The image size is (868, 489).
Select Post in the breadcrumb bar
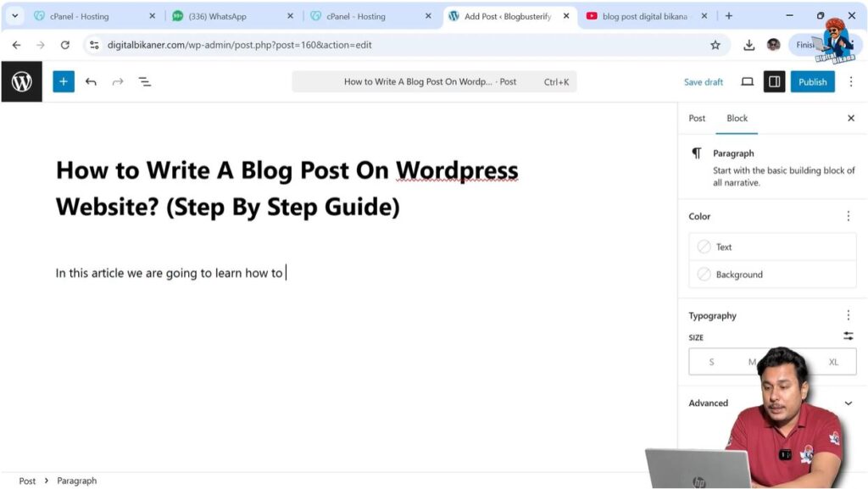[26, 480]
